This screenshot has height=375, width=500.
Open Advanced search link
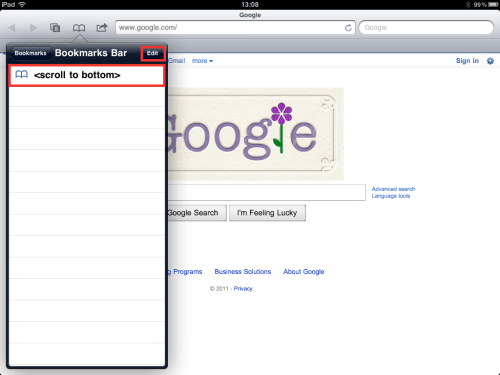[x=393, y=189]
